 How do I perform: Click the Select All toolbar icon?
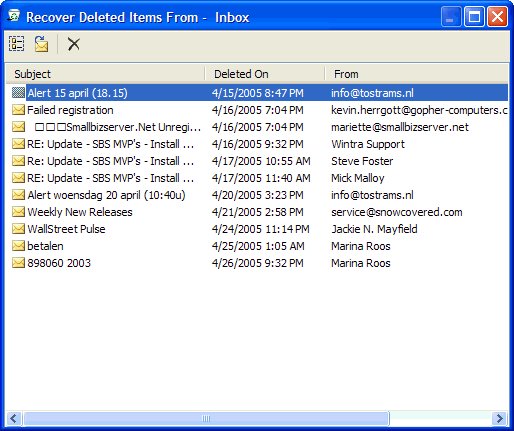(x=16, y=44)
